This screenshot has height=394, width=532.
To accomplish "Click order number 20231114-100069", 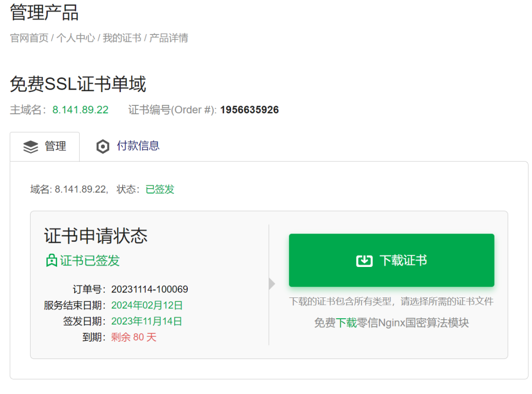I will point(150,290).
